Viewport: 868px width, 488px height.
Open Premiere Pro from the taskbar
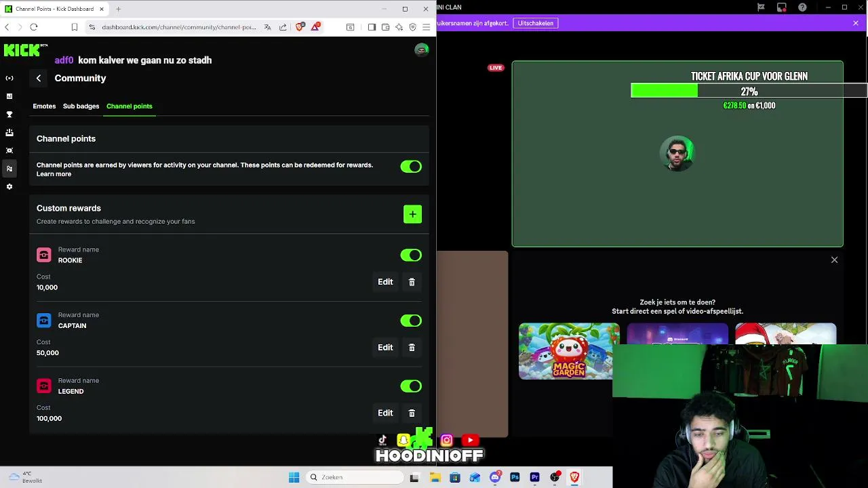coord(534,477)
